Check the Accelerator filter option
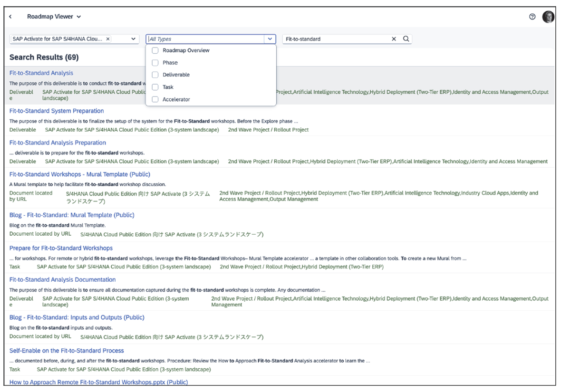This screenshot has height=392, width=561. (155, 99)
